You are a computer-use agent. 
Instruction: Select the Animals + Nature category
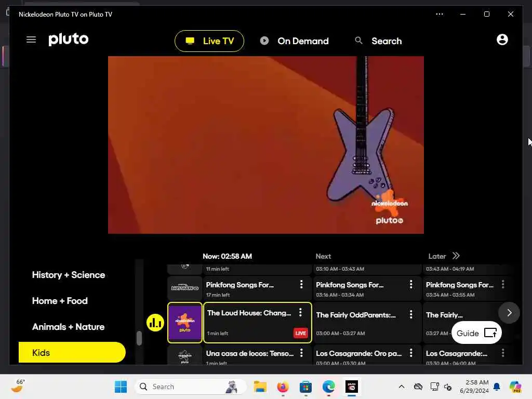click(x=68, y=327)
